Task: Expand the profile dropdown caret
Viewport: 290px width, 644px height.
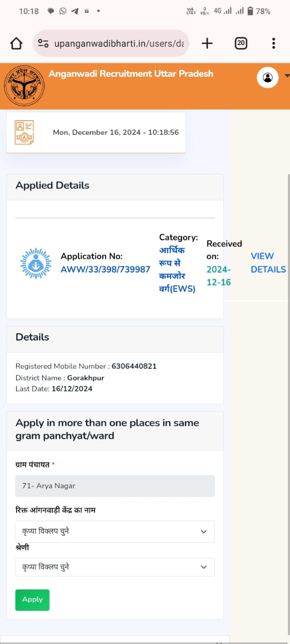Action: [287, 76]
